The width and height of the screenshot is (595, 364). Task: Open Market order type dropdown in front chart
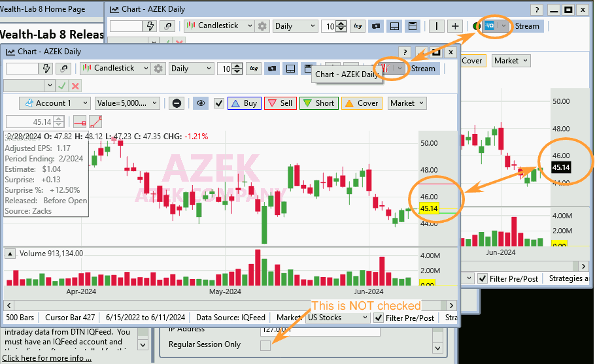407,103
